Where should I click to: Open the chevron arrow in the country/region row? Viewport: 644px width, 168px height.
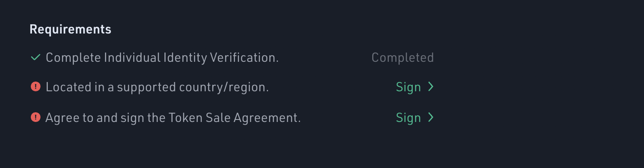point(431,86)
